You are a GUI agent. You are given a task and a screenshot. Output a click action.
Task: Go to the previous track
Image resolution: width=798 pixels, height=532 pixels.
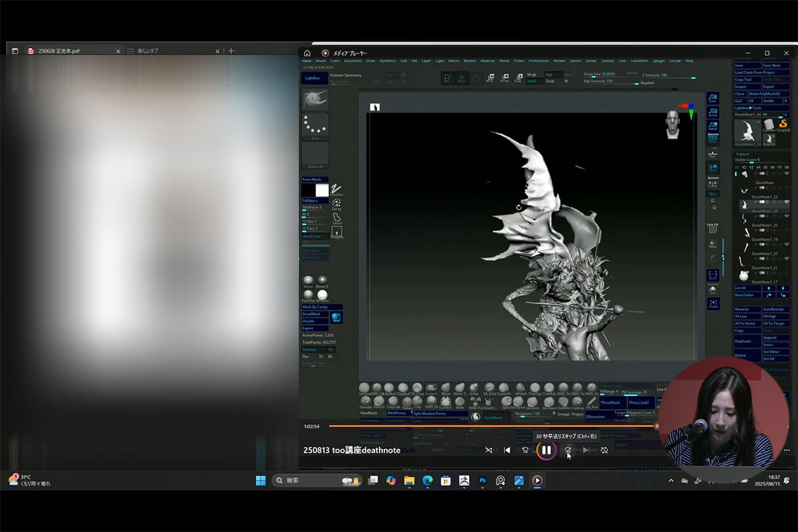506,450
